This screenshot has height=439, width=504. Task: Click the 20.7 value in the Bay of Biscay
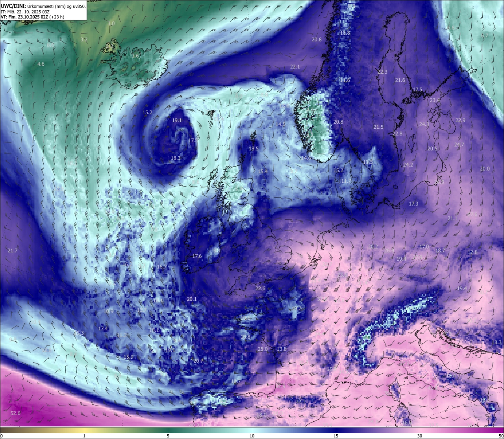click(198, 361)
